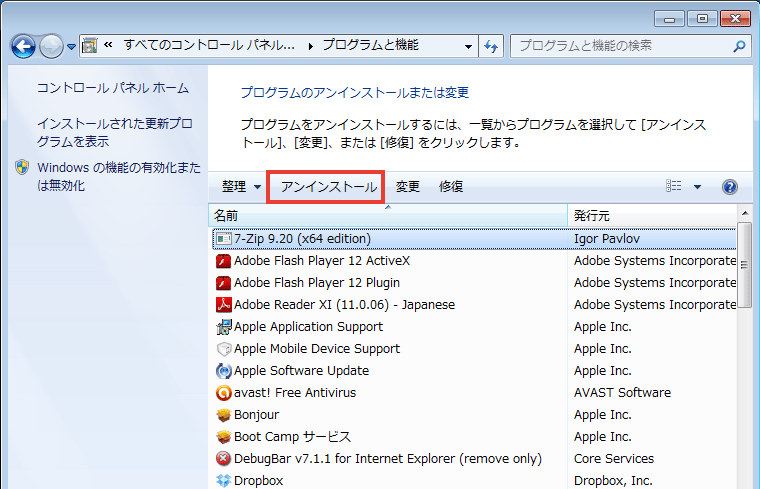Expand breadcrumb arrow before プログラムと機能

pos(310,47)
